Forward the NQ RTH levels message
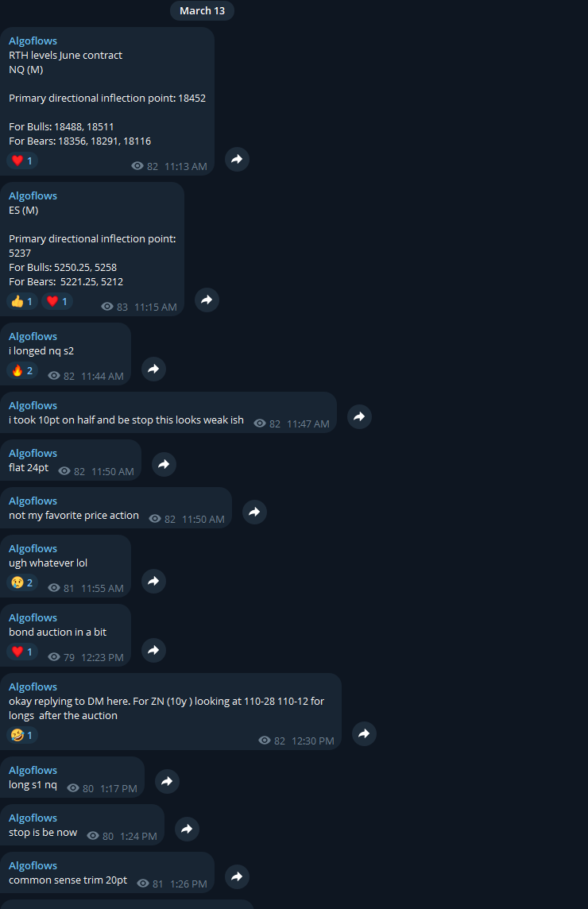This screenshot has width=588, height=909. [237, 160]
